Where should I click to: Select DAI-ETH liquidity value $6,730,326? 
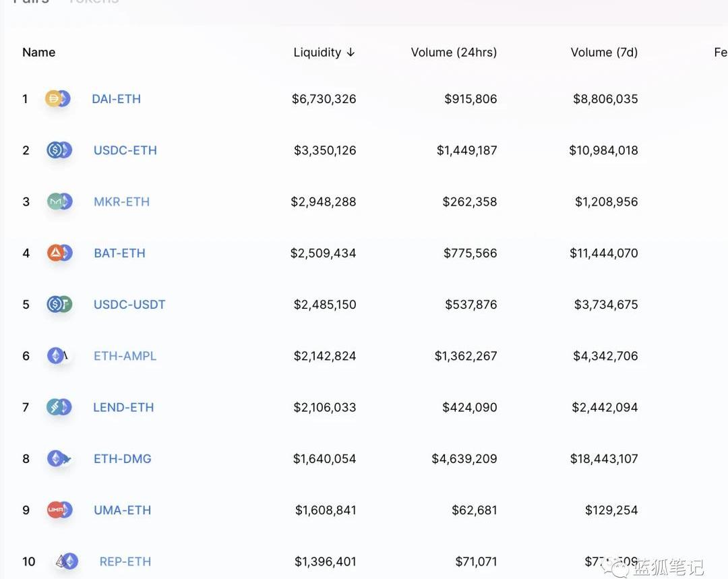(x=324, y=99)
